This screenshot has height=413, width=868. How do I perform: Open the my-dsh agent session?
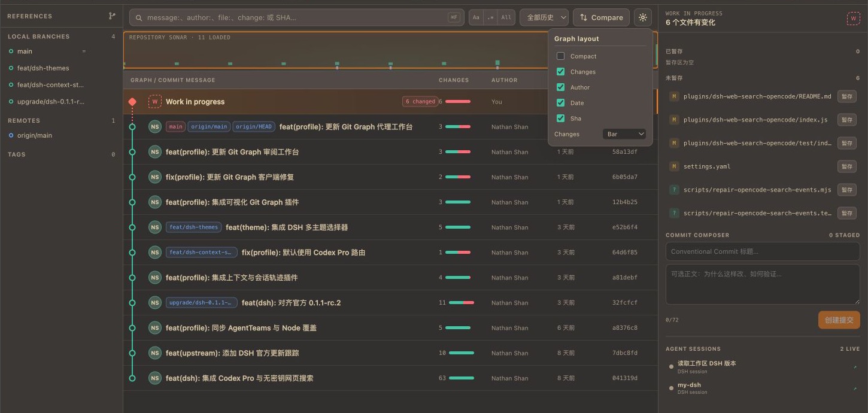click(x=763, y=388)
